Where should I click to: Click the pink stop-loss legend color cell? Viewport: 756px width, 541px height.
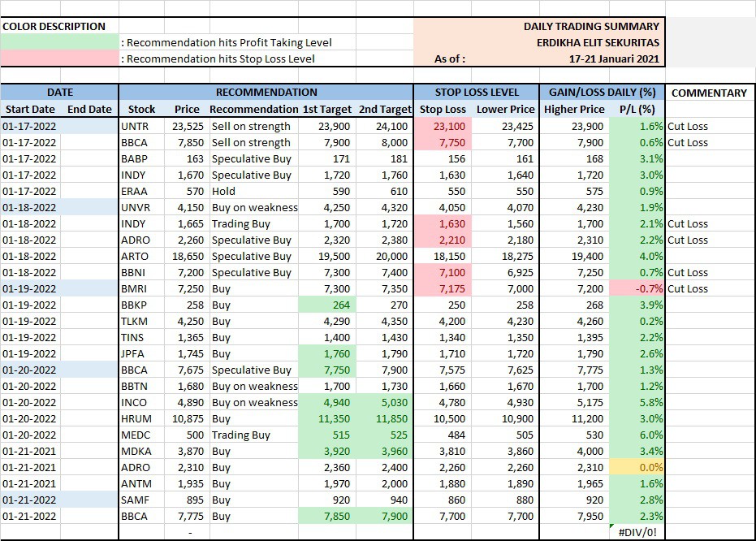coord(59,58)
